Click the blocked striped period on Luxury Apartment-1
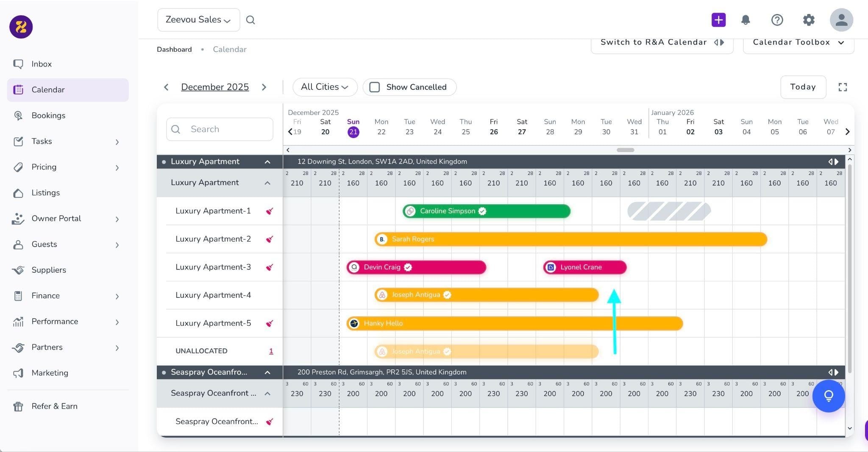The width and height of the screenshot is (868, 452). pyautogui.click(x=669, y=211)
